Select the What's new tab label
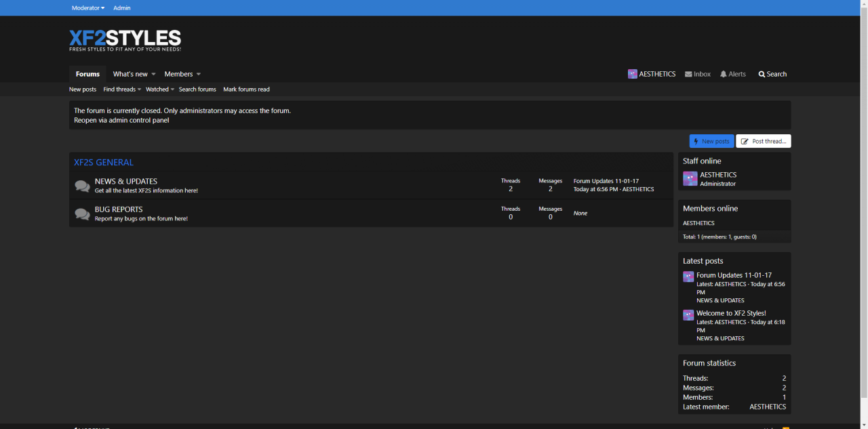868x429 pixels. point(130,74)
